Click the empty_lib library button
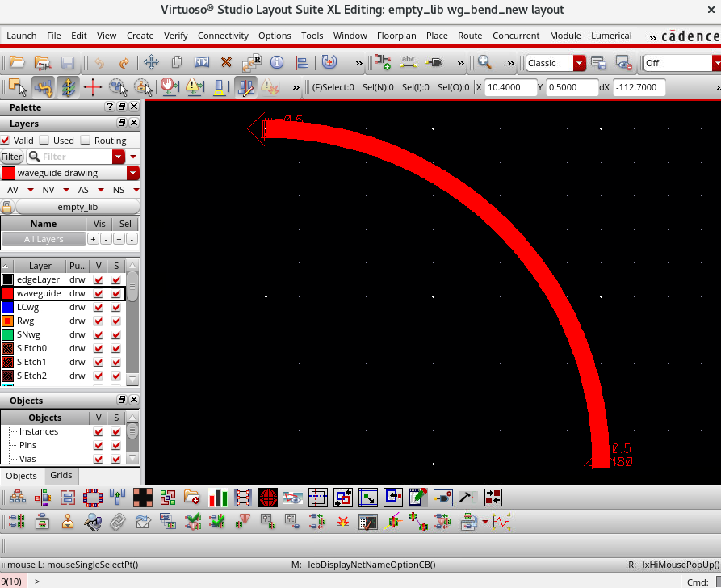This screenshot has height=588, width=721. pyautogui.click(x=78, y=207)
